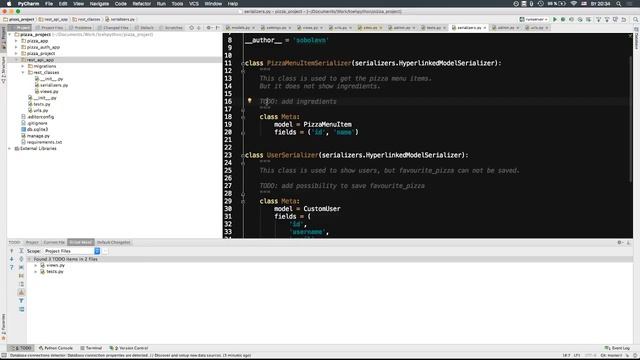Start debugging with the bug icon
The height and width of the screenshot is (360, 640).
click(563, 19)
